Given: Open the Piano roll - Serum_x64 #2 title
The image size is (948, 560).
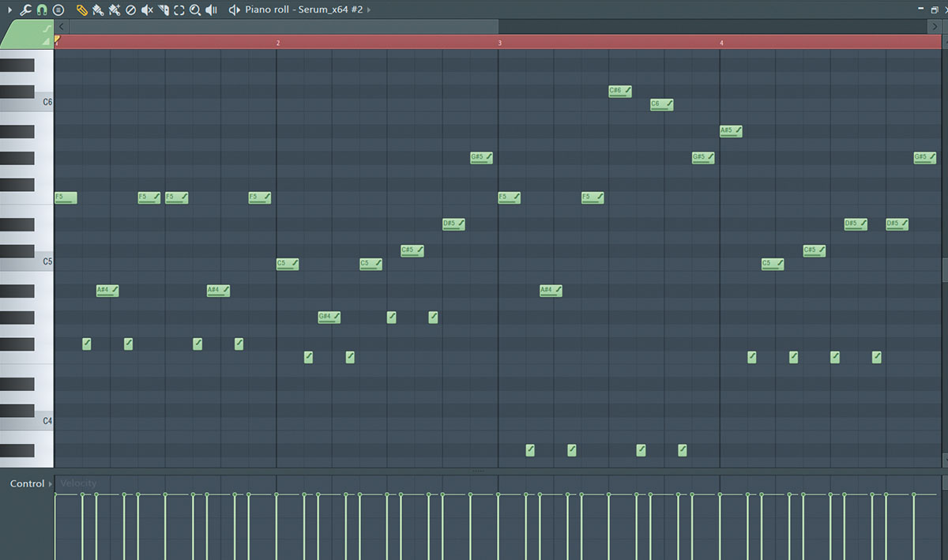Looking at the screenshot, I should click(x=304, y=9).
